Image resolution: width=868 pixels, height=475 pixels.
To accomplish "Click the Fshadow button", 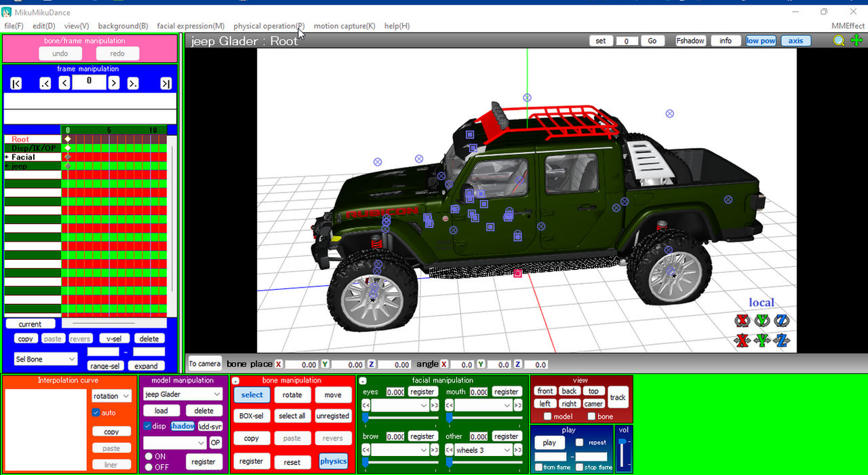I will 690,41.
